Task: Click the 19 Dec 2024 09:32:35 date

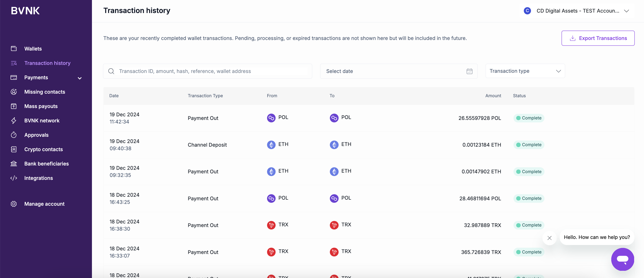Action: [x=124, y=172]
